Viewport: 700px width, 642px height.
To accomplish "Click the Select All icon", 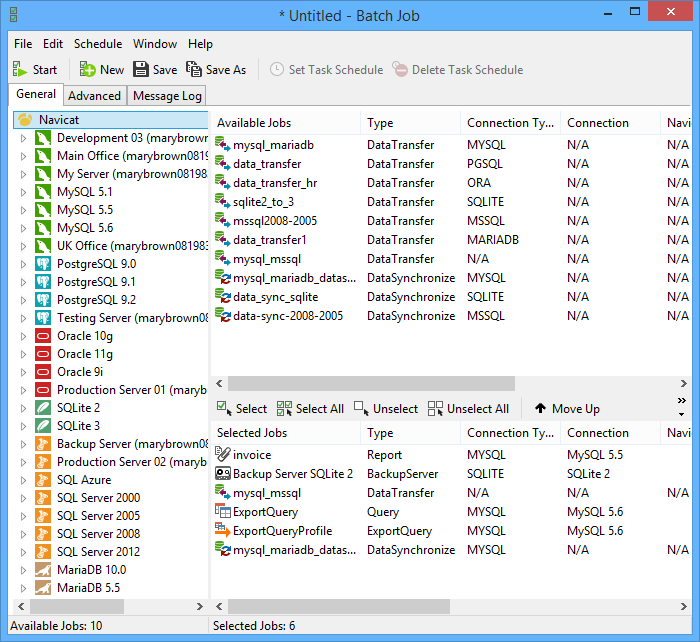I will (x=284, y=408).
